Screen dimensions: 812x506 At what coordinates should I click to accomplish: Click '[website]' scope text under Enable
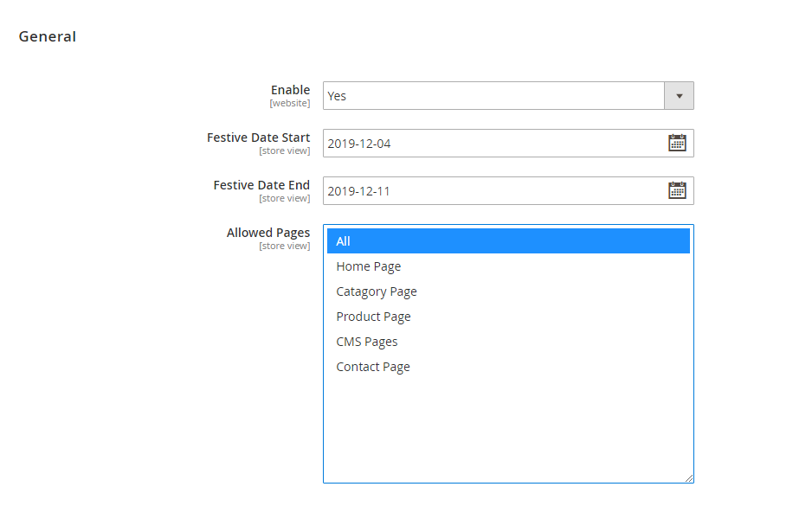289,104
